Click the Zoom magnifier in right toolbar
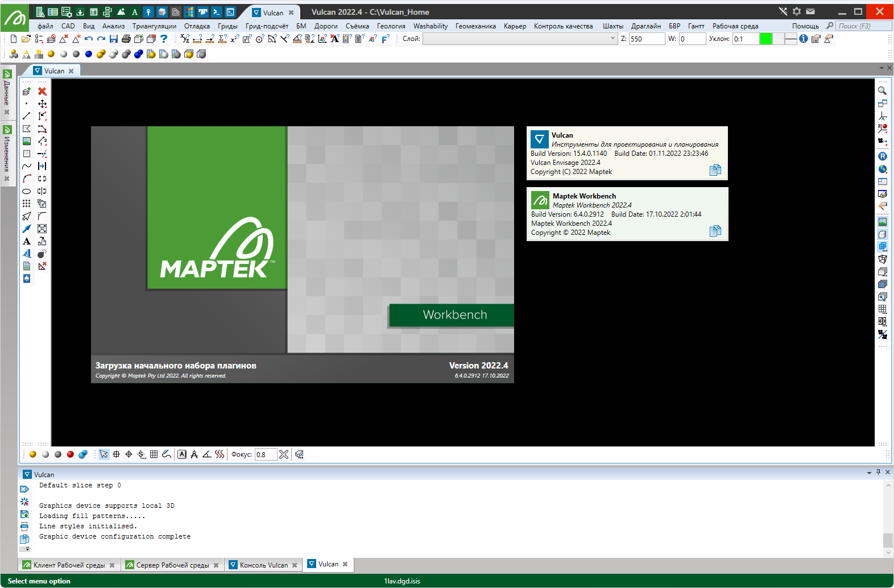Screen dimensions: 894x588 883,91
